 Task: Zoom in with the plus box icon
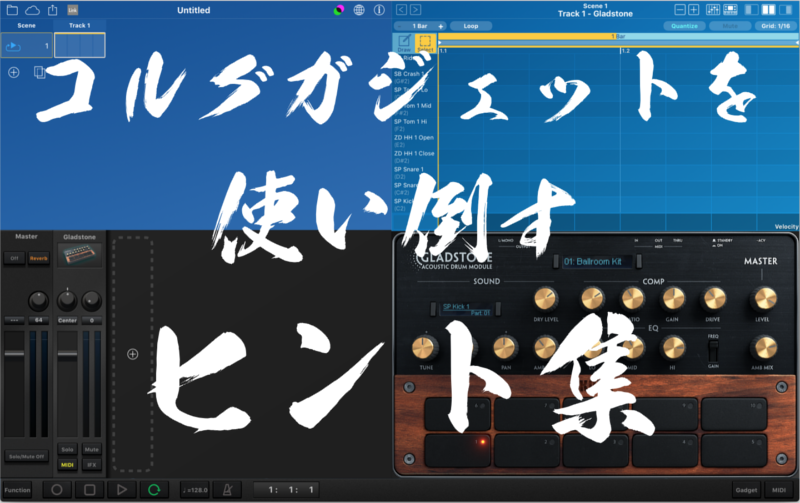point(694,10)
